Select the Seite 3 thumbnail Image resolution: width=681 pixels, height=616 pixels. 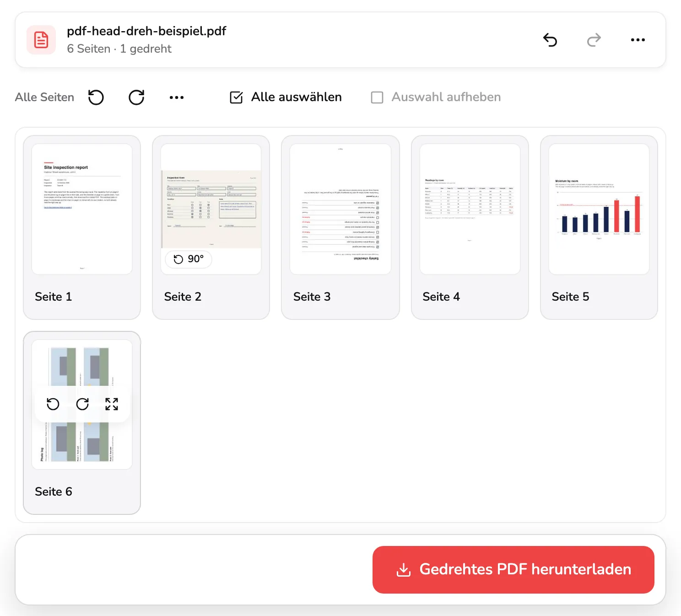(340, 209)
